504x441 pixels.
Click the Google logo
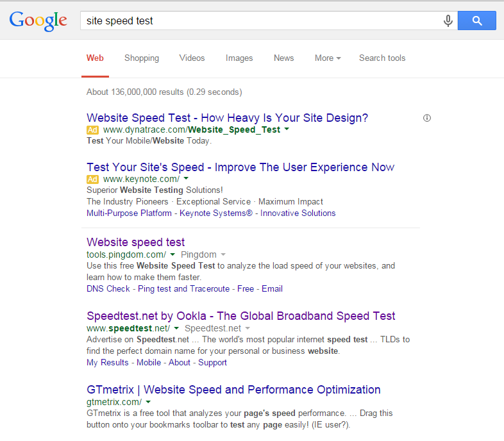[38, 21]
